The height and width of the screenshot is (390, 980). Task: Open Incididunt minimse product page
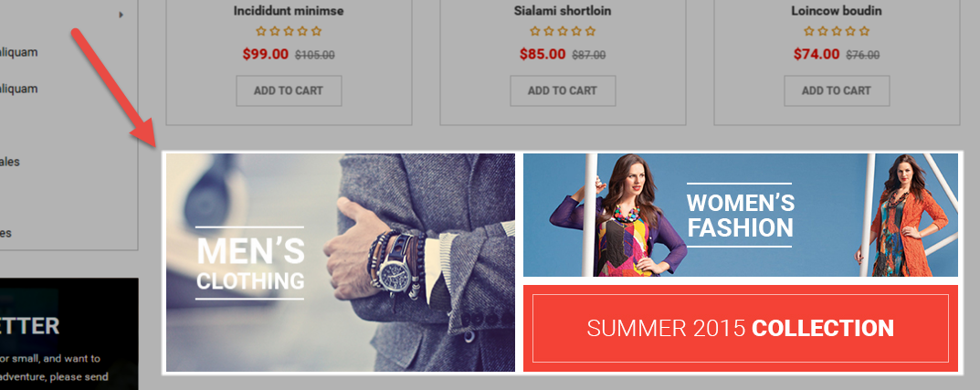(x=289, y=11)
